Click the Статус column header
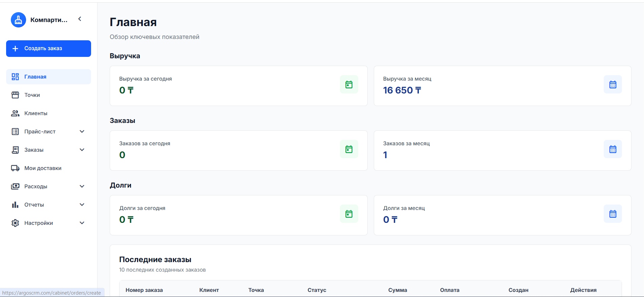Image resolution: width=644 pixels, height=297 pixels. point(317,290)
